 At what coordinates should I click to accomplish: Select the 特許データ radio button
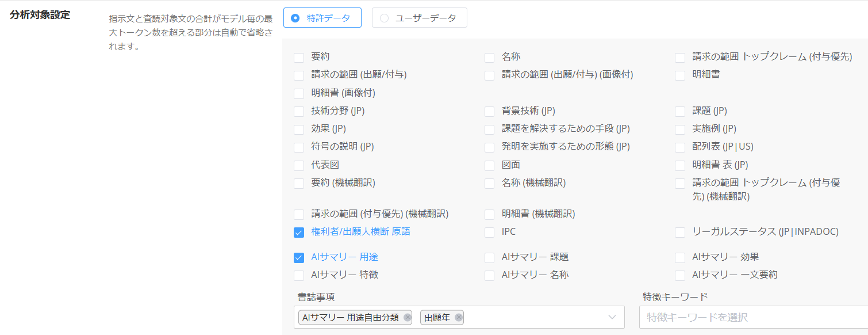295,18
